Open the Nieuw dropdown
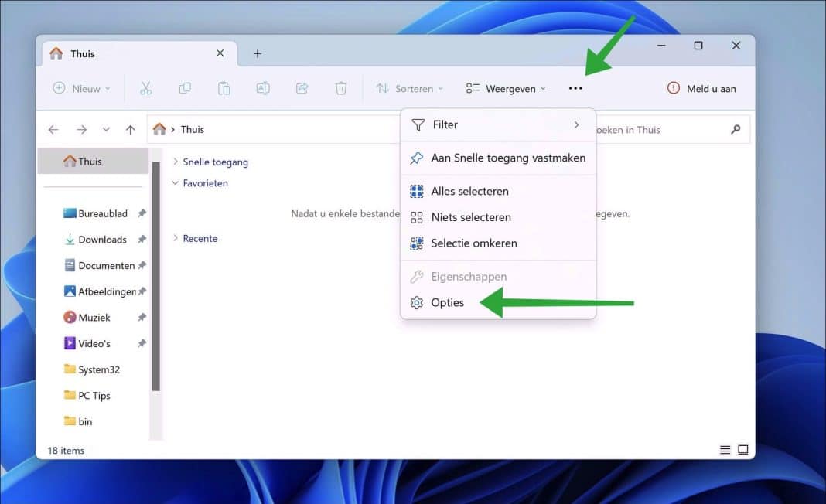This screenshot has width=826, height=504. tap(82, 88)
